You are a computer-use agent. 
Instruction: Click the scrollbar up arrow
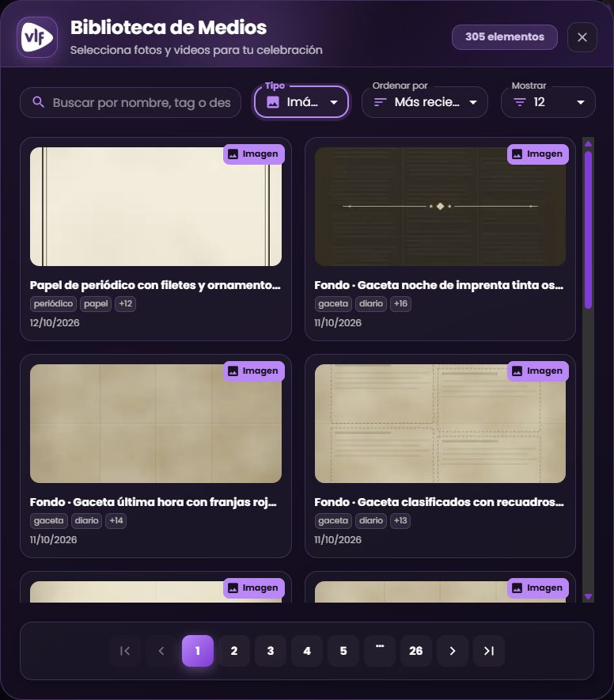click(x=588, y=144)
